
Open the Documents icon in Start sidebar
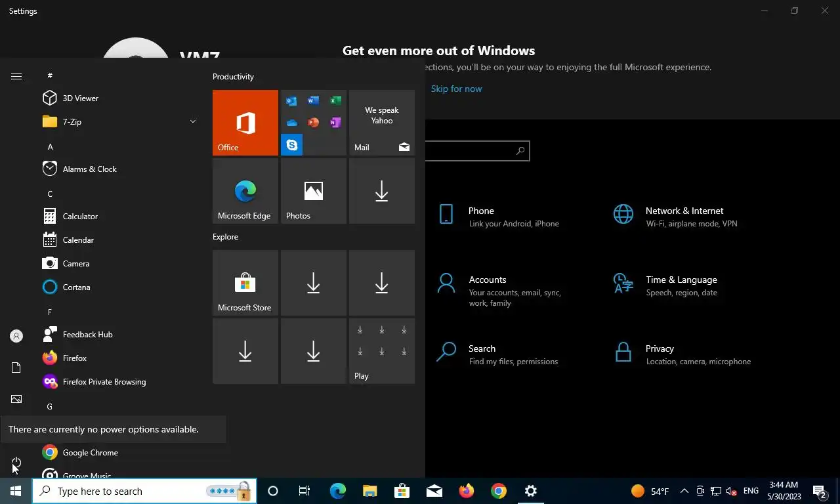pos(16,367)
